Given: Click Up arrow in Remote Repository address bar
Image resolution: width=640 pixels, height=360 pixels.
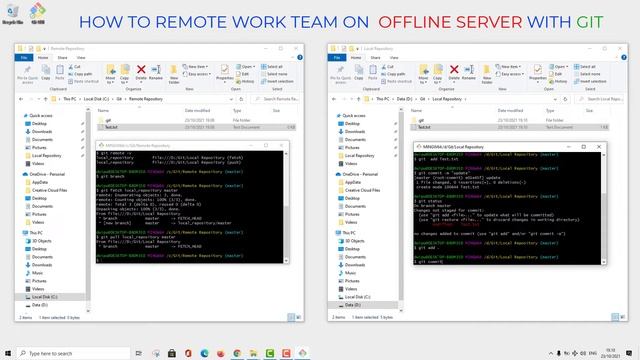Looking at the screenshot, I should click(45, 99).
